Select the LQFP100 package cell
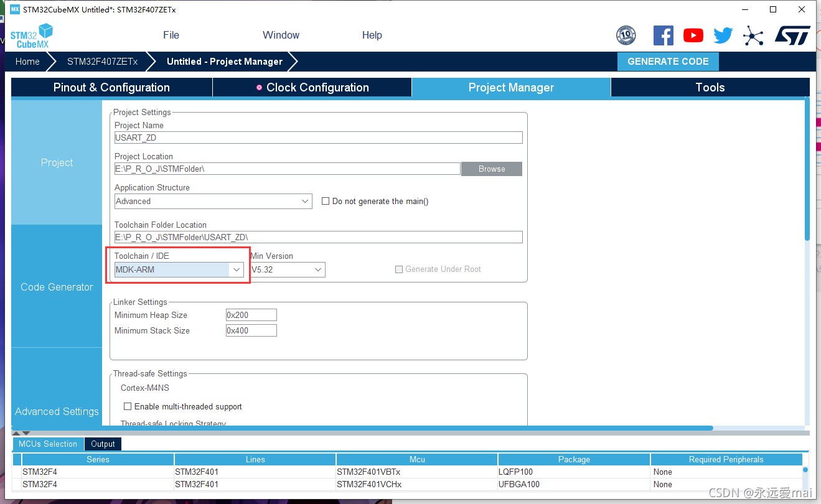821x504 pixels. tap(574, 472)
